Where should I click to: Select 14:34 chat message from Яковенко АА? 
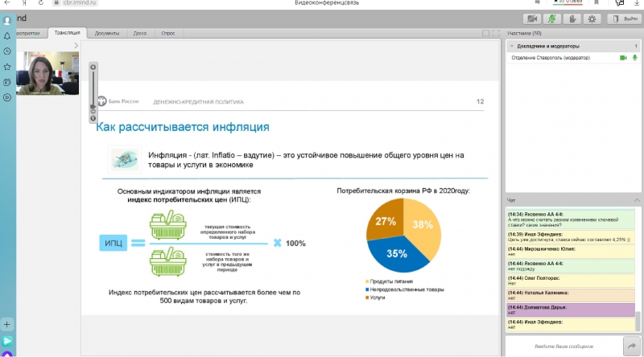[571, 220]
